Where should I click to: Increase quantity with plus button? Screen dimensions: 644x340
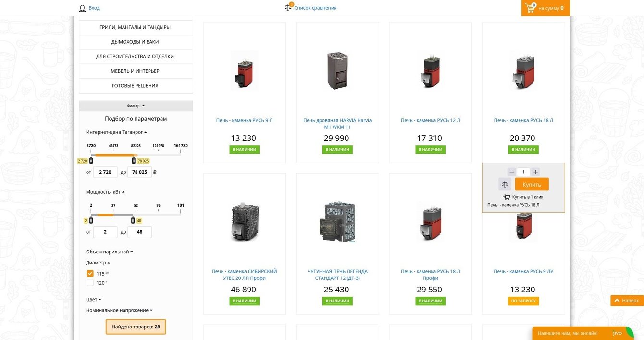point(535,172)
